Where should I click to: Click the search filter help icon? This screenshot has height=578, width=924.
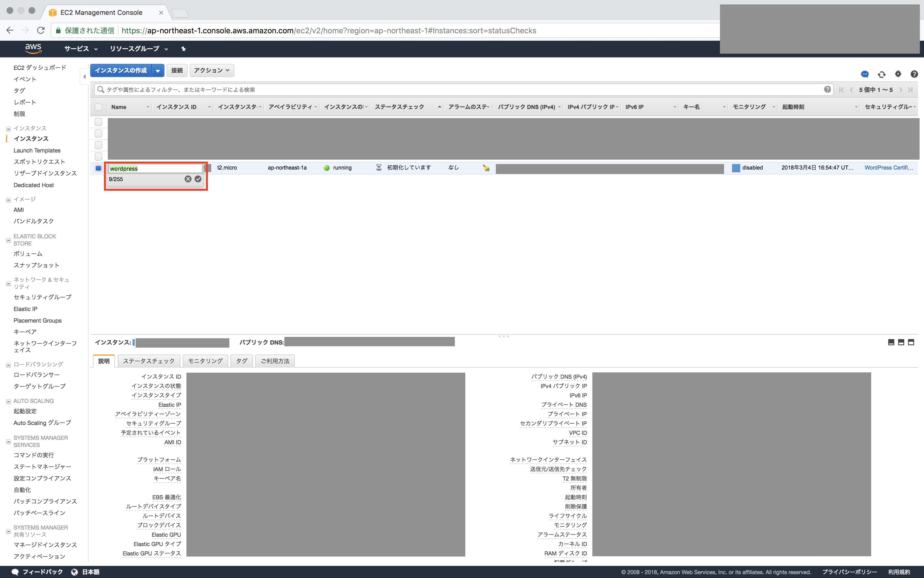[827, 89]
